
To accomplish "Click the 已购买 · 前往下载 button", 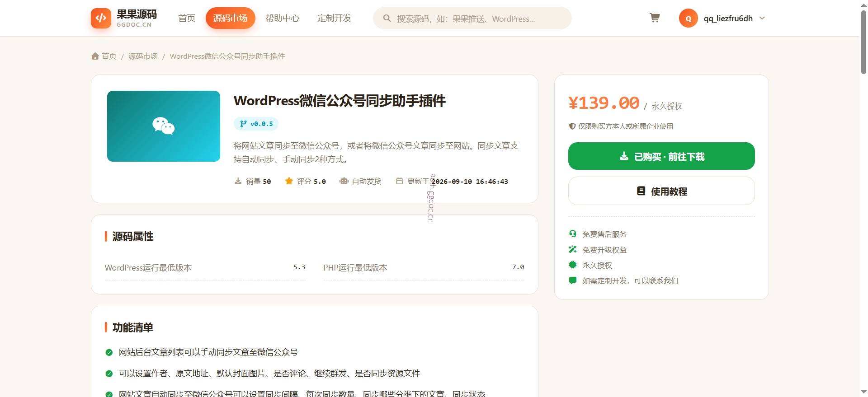I will pos(661,156).
